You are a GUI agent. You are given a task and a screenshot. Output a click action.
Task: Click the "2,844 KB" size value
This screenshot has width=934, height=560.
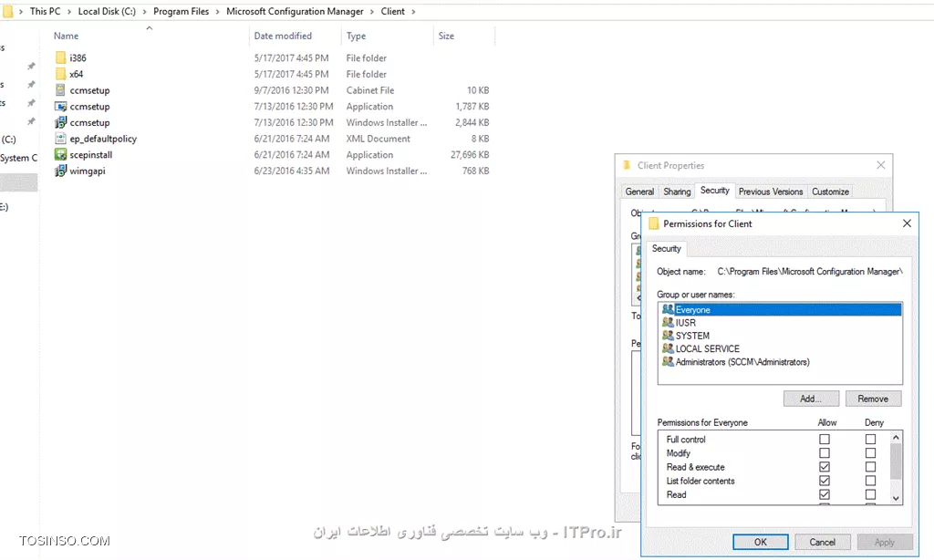pos(472,122)
